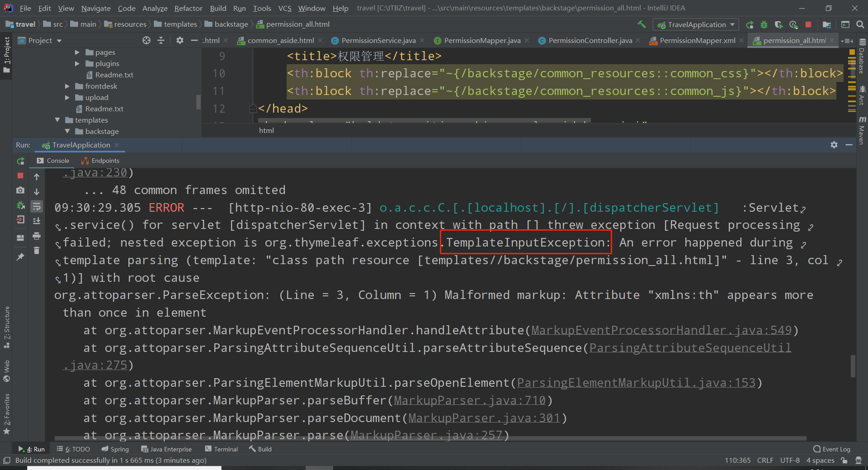Rerun TravelApplication from the main toolbar

(750, 24)
